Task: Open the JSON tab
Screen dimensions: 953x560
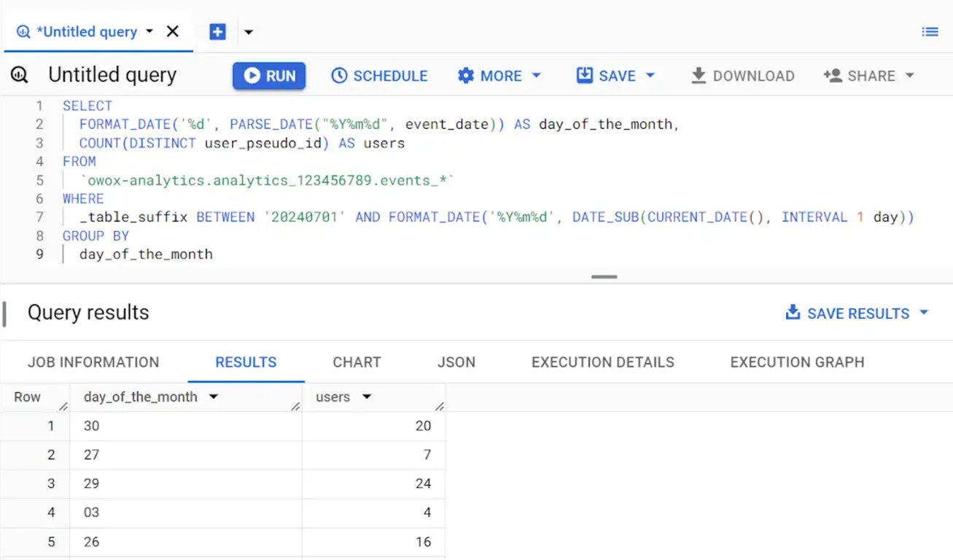Action: pos(456,362)
